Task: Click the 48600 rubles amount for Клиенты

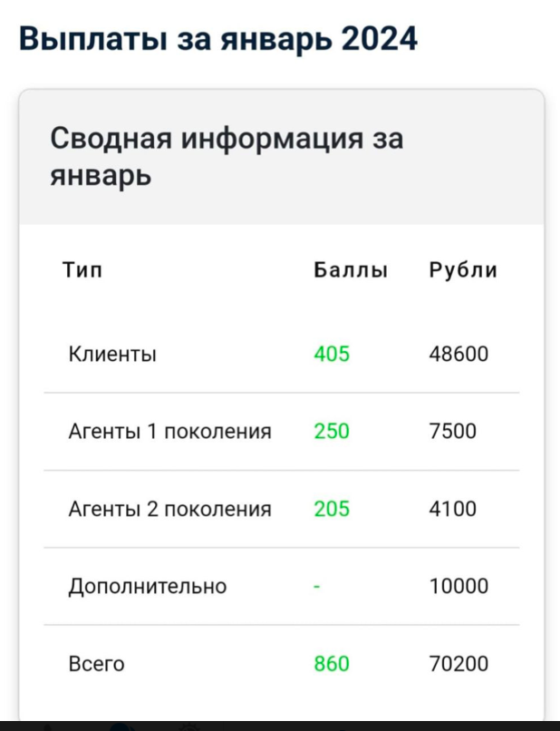Action: (x=459, y=354)
